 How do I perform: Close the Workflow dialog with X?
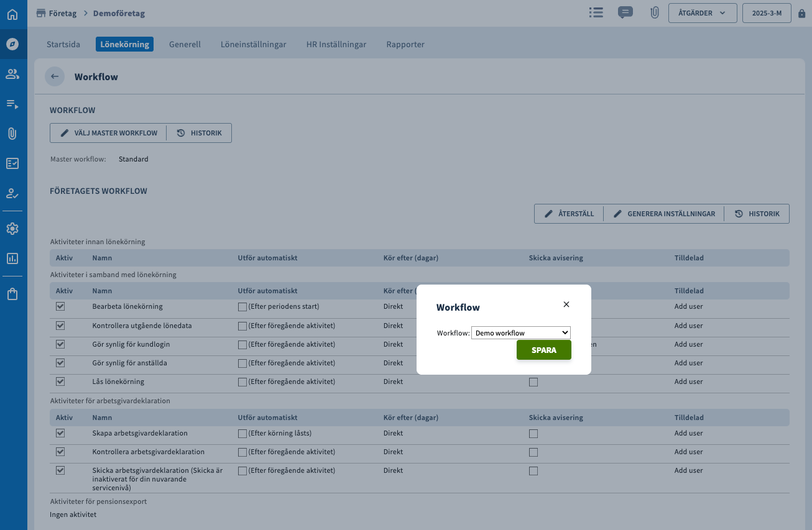tap(566, 304)
